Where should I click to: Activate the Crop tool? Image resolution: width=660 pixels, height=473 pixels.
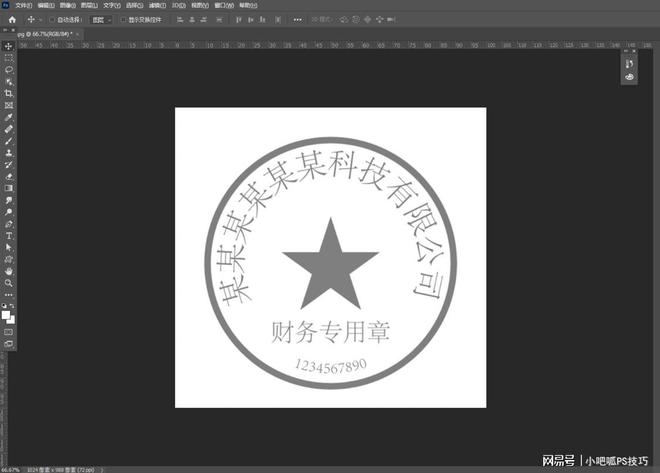point(9,93)
